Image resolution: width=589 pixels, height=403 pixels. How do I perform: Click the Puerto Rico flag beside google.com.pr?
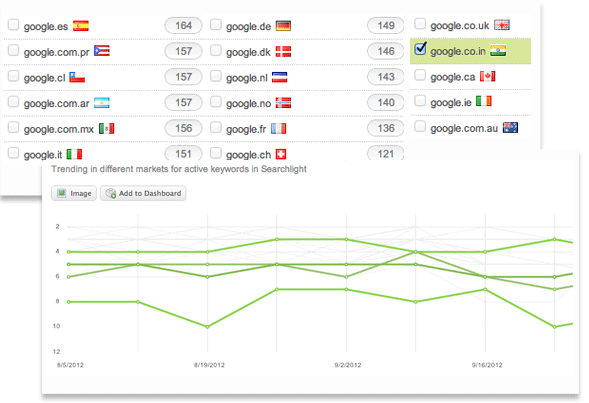click(102, 51)
